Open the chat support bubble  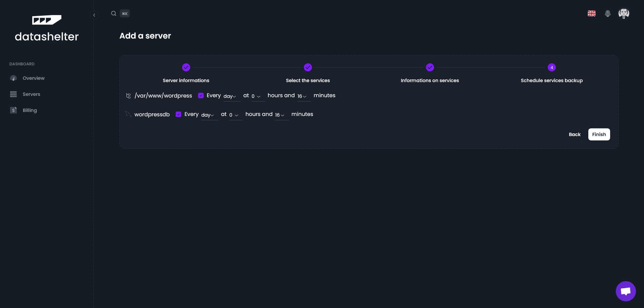tap(626, 291)
